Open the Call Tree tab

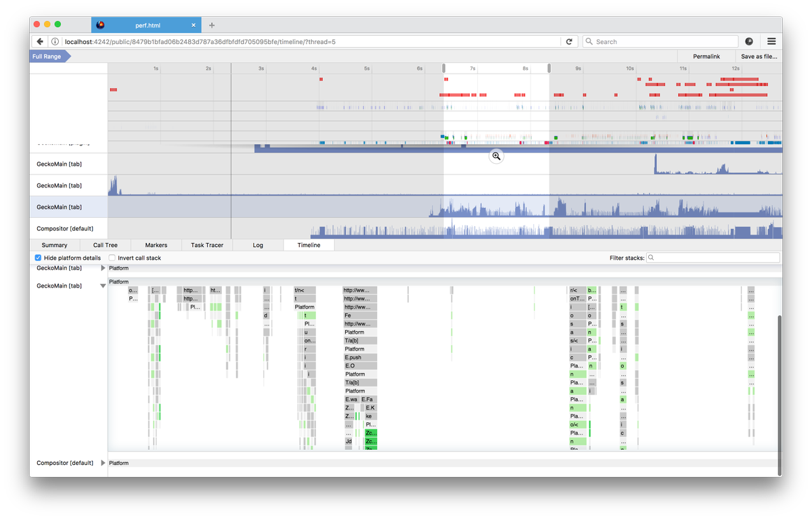[106, 245]
